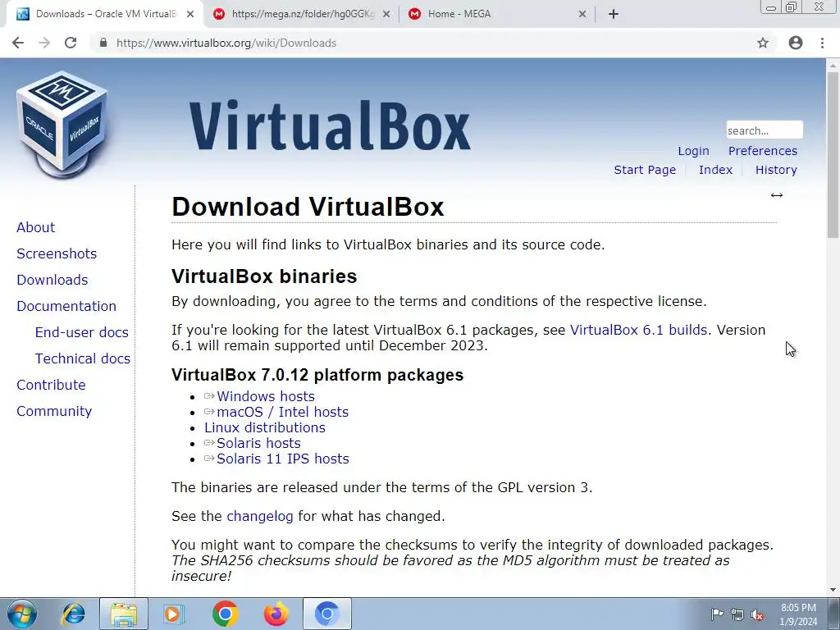Click the Download VirtualBox heading
Image resolution: width=840 pixels, height=630 pixels.
tap(308, 207)
